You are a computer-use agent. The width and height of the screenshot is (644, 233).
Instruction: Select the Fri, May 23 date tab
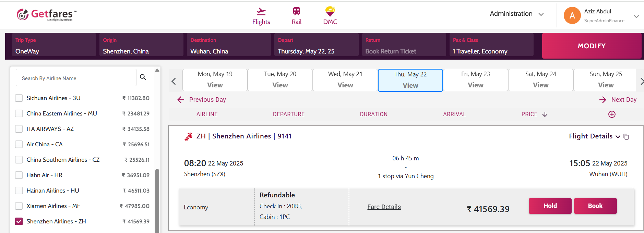coord(475,80)
